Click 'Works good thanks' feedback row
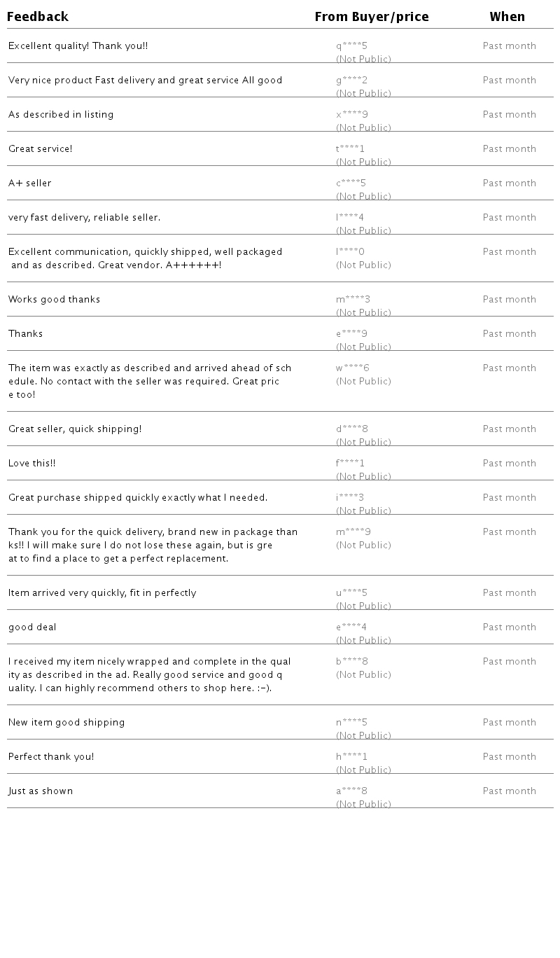The image size is (560, 958). 55,300
